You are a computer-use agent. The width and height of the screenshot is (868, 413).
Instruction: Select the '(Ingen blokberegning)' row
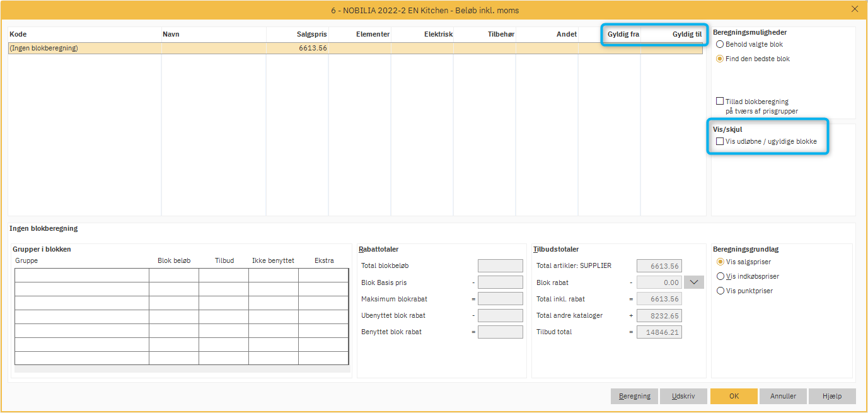pyautogui.click(x=84, y=48)
